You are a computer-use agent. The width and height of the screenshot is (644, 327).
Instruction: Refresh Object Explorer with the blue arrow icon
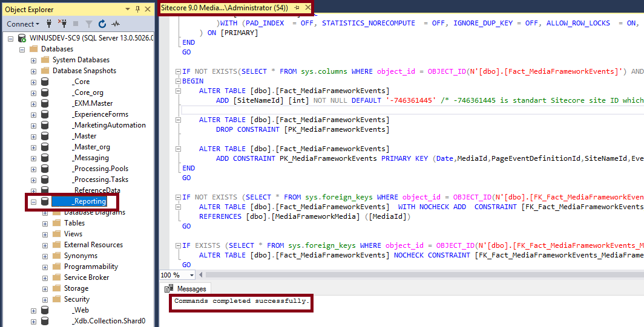click(x=102, y=24)
